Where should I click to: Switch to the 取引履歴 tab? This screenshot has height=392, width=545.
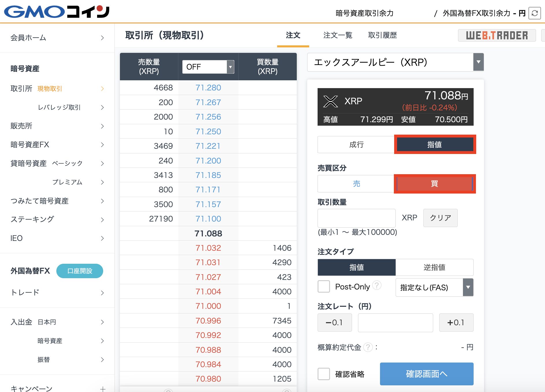click(x=383, y=35)
